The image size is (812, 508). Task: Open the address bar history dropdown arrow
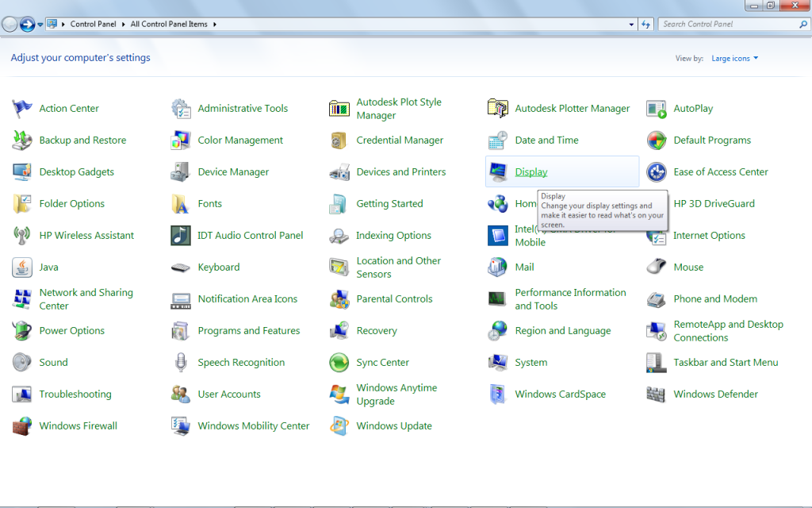(631, 25)
